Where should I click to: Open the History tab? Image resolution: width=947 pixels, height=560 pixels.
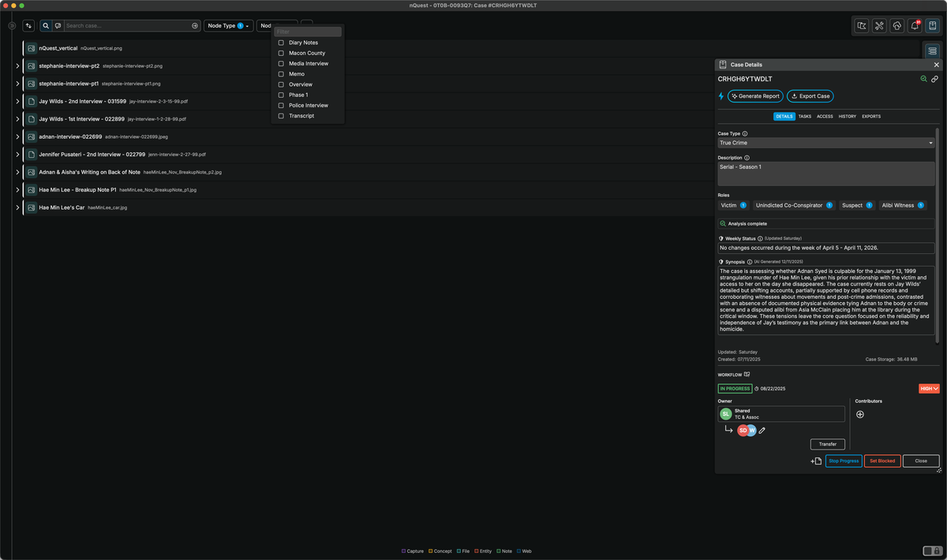pyautogui.click(x=847, y=116)
